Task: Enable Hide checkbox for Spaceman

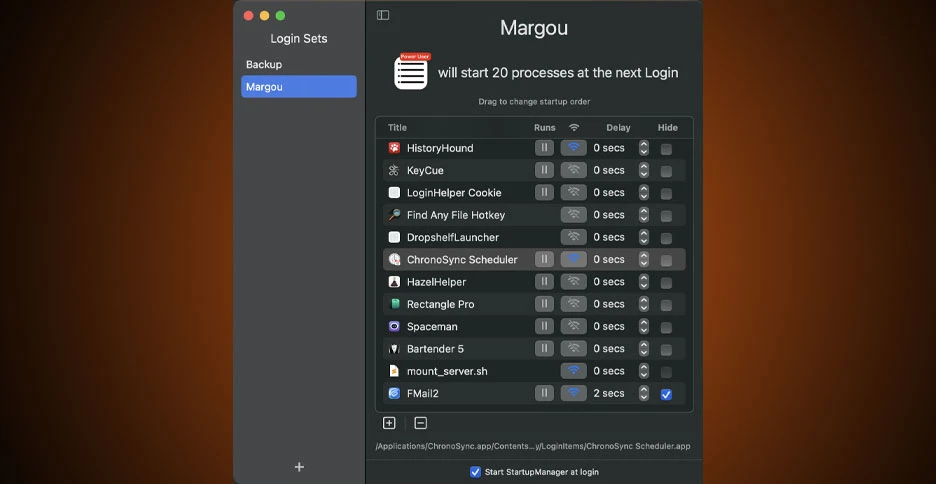Action: click(666, 328)
